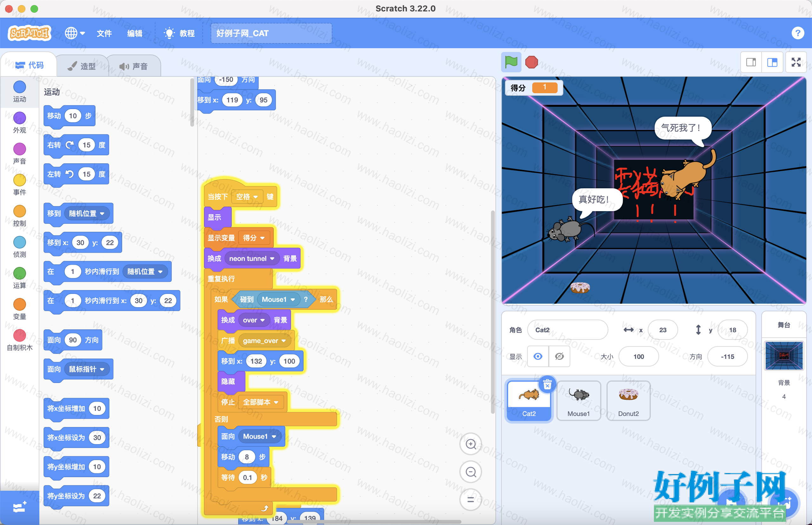Viewport: 812px width, 525px height.
Task: Switch to large stage layout
Action: pos(772,62)
